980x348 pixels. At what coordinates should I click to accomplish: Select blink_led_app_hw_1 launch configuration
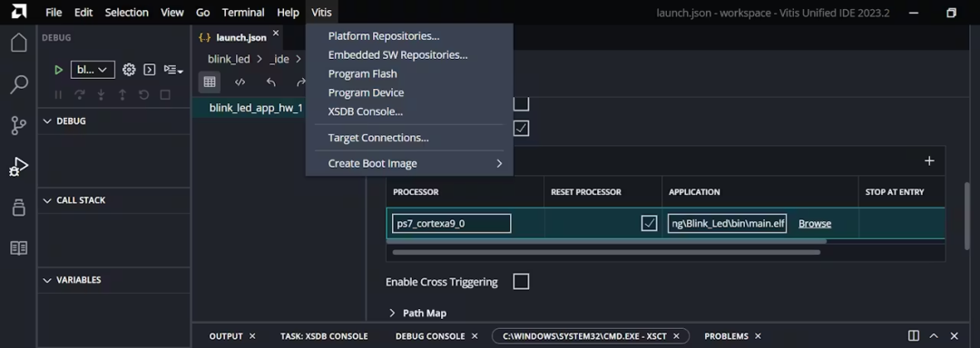[x=256, y=108]
